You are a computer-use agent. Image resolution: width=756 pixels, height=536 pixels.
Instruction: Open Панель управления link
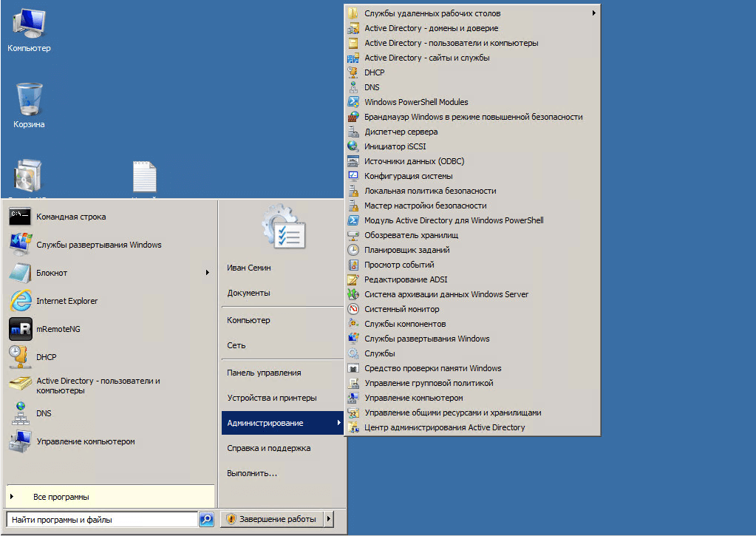(264, 373)
